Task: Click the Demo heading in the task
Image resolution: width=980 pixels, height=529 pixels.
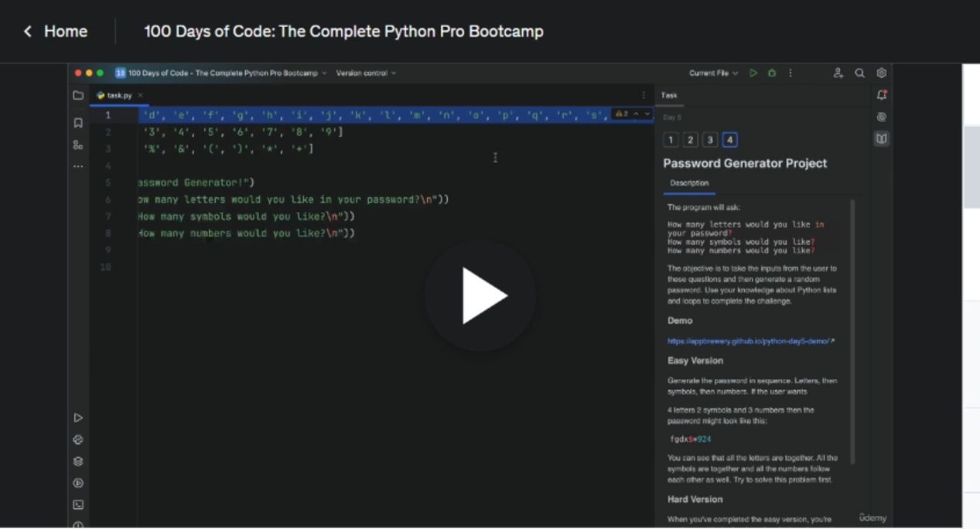Action: pyautogui.click(x=680, y=321)
